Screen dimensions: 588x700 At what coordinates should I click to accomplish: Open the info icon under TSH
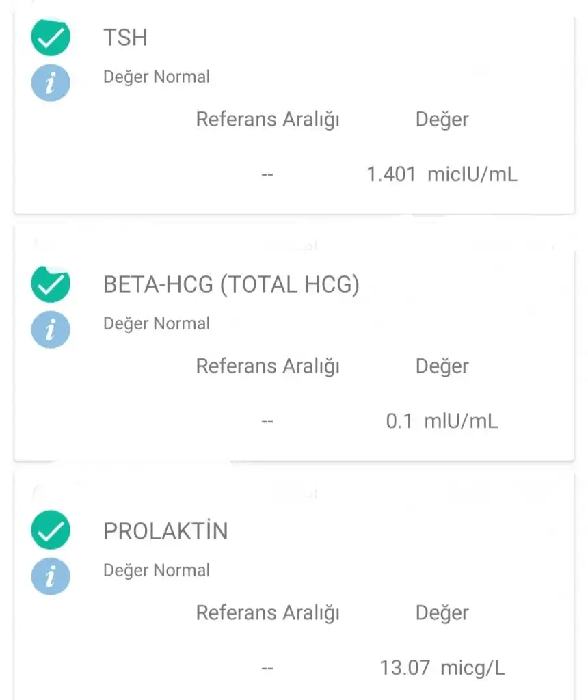coord(51,83)
